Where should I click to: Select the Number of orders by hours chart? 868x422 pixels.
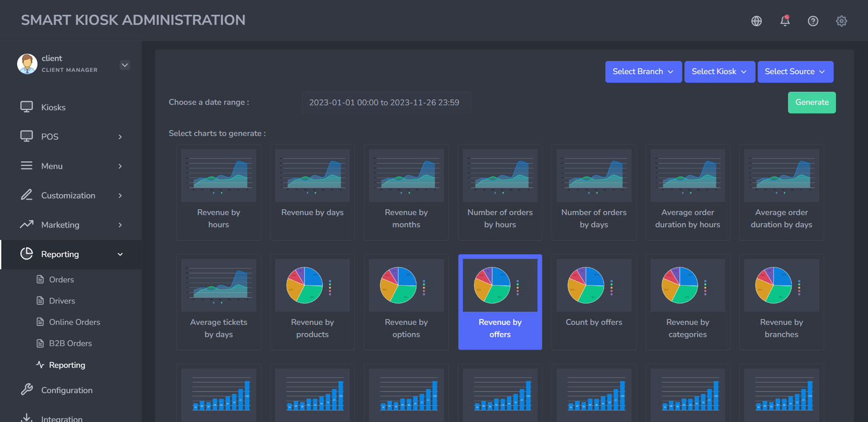[500, 192]
